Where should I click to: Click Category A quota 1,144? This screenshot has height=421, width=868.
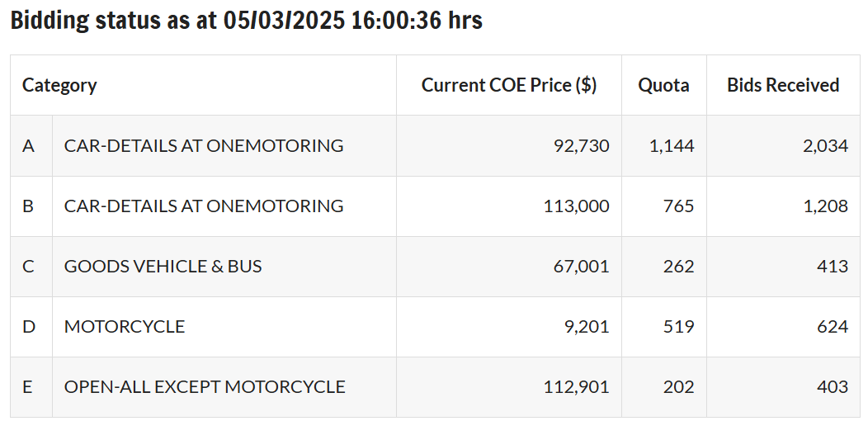click(x=672, y=145)
